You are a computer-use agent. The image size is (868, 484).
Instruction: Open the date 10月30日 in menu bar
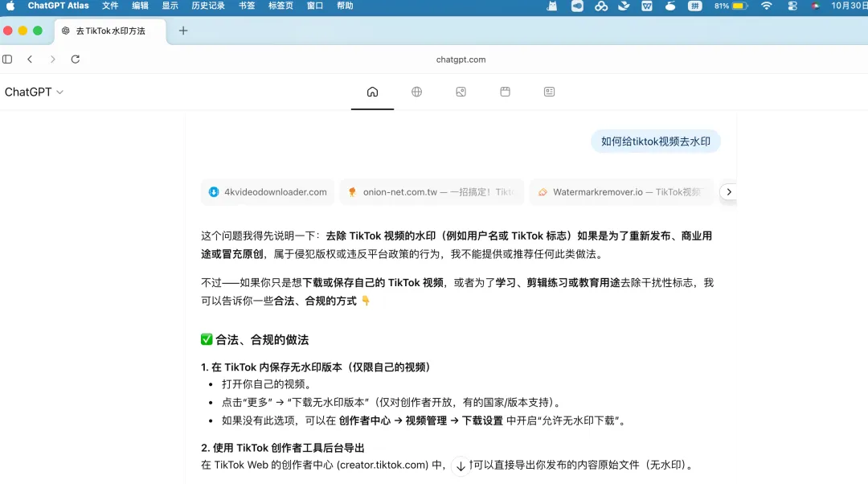[850, 6]
